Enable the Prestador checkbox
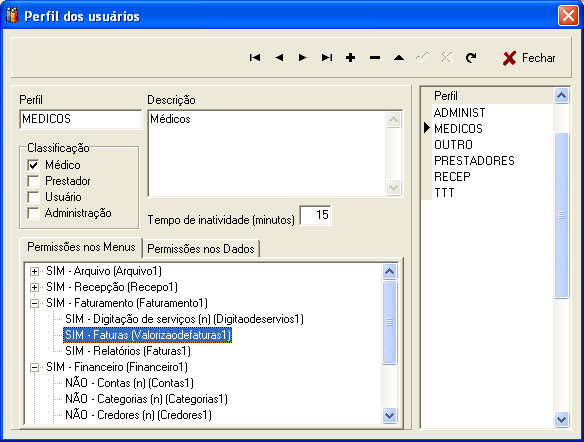 (x=34, y=181)
